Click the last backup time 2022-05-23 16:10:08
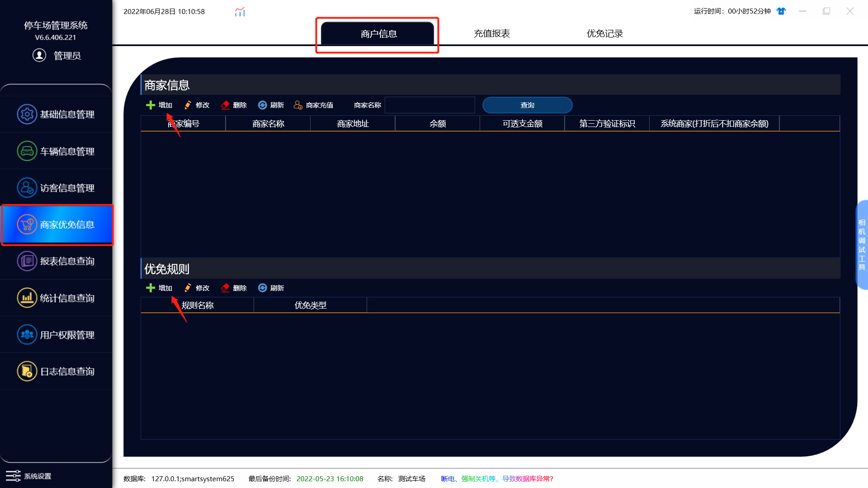The width and height of the screenshot is (868, 488). 330,479
